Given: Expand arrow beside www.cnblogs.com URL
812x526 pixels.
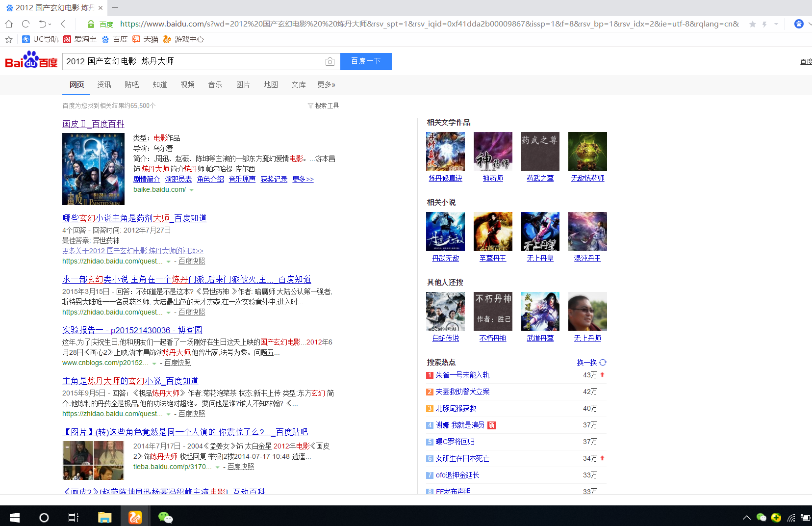Looking at the screenshot, I should click(154, 363).
